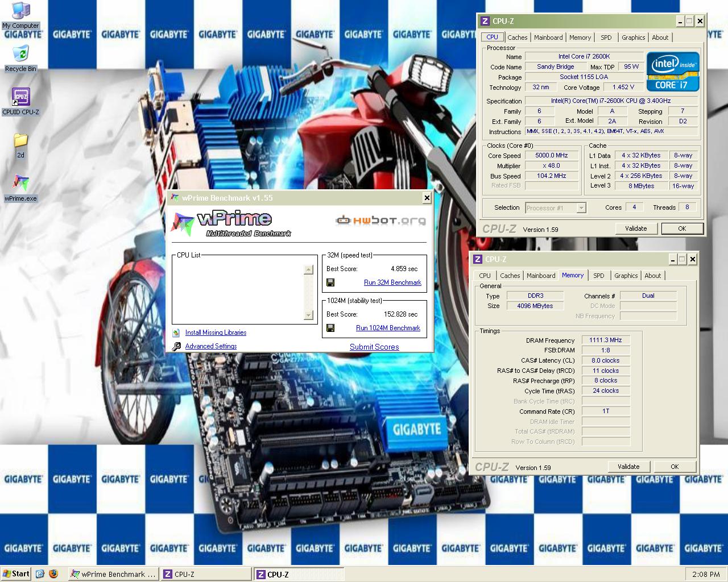The height and width of the screenshot is (582, 728).
Task: Click the Core Speed value 5000.0 MHz
Action: [551, 155]
